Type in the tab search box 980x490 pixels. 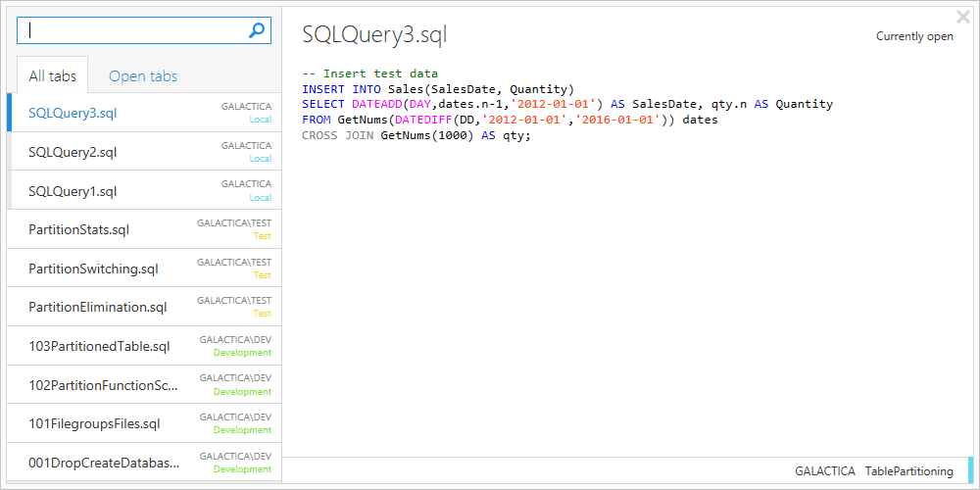point(132,30)
